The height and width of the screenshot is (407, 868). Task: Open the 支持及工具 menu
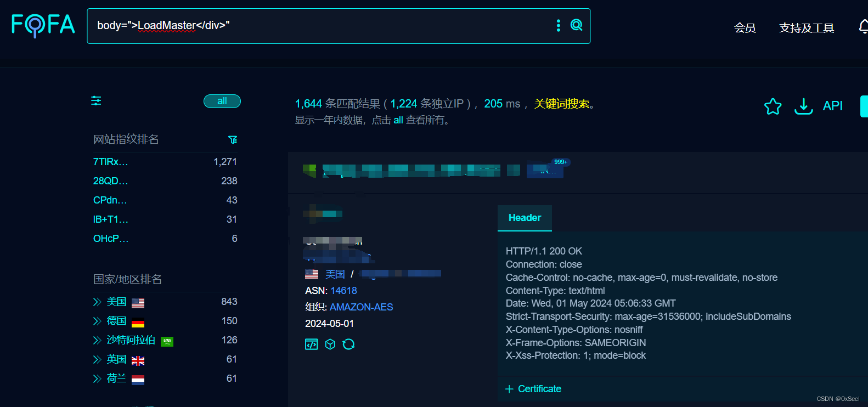807,28
